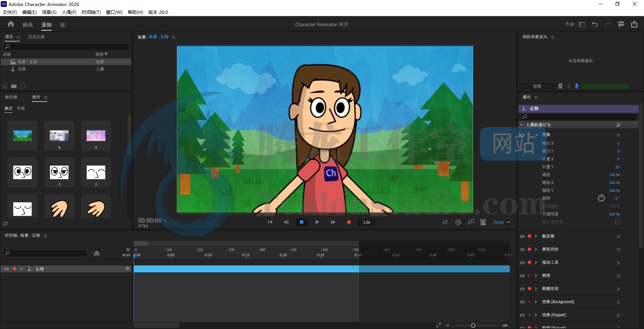Go to the start of the timeline
Screen dimensions: 644x329
[x=270, y=222]
